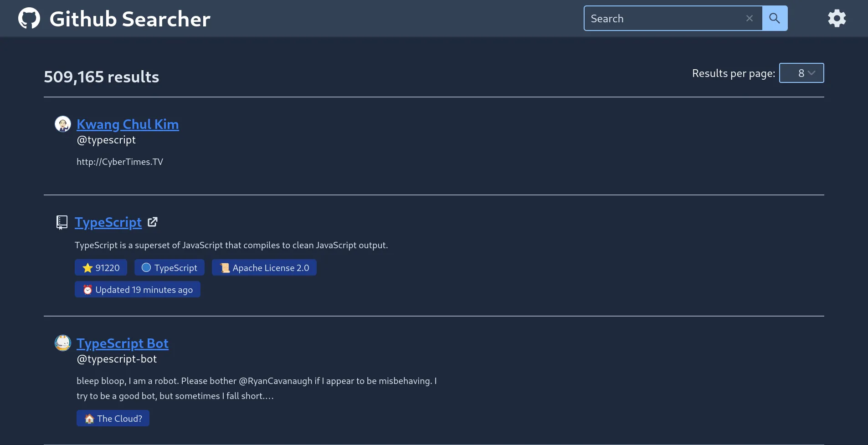Click the Github Searcher title
868x445 pixels.
(x=130, y=19)
